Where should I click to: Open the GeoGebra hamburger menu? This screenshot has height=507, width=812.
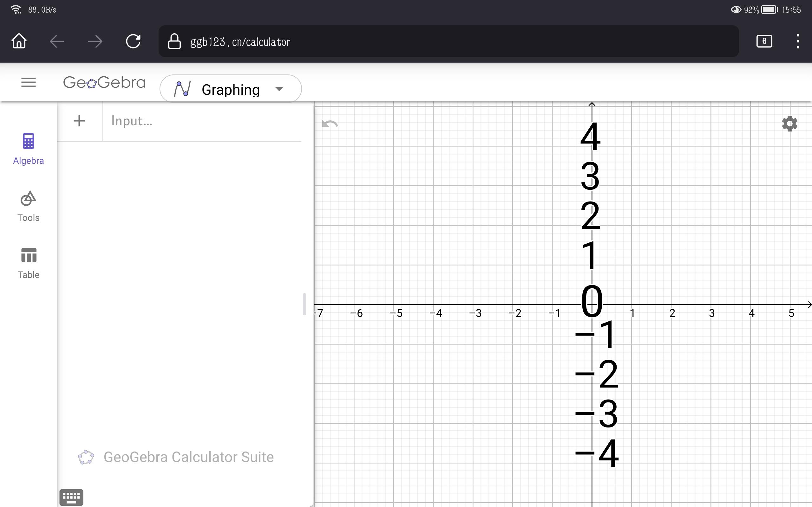(x=28, y=82)
